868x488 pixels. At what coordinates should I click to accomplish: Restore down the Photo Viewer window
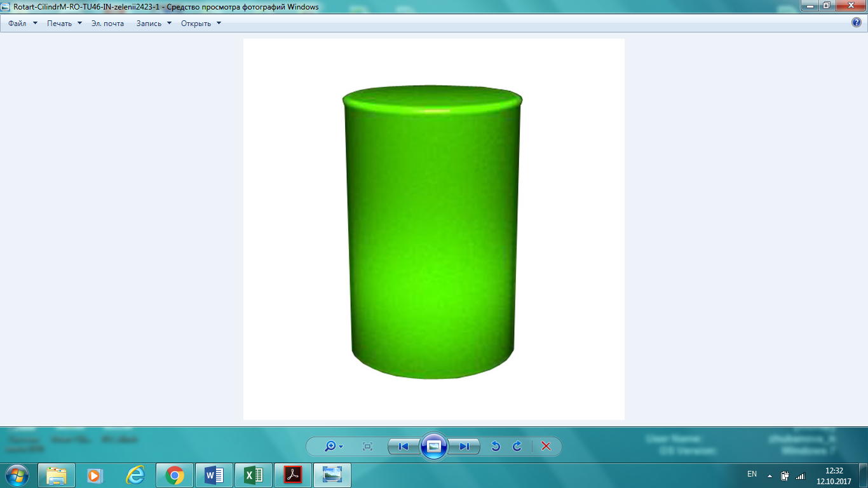tap(826, 6)
